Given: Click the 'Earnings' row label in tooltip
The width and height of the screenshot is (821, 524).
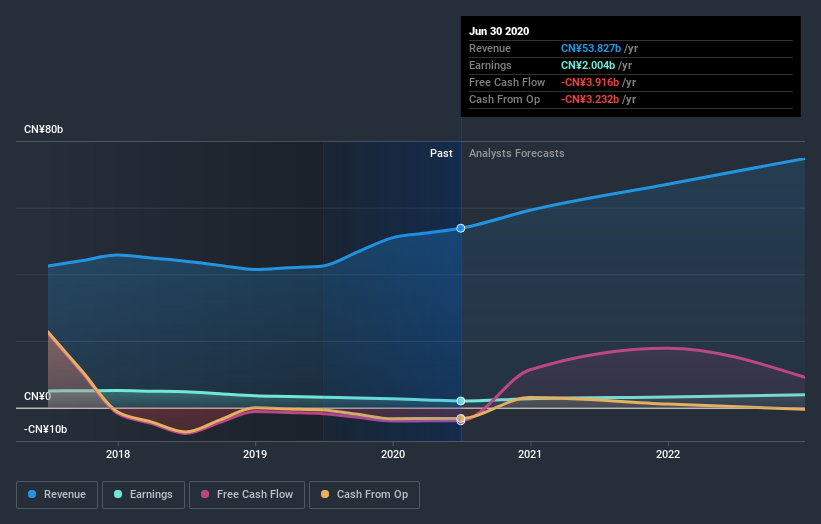Looking at the screenshot, I should click(x=490, y=65).
